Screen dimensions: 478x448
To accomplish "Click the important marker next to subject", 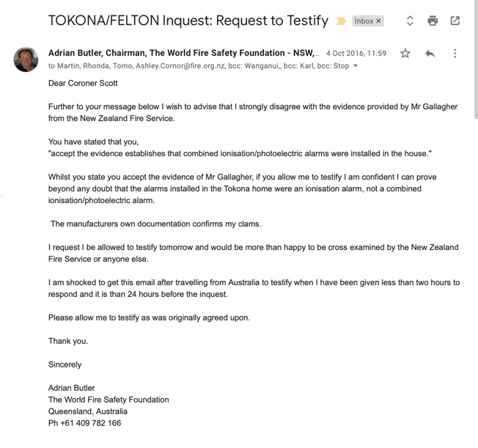I will (341, 21).
